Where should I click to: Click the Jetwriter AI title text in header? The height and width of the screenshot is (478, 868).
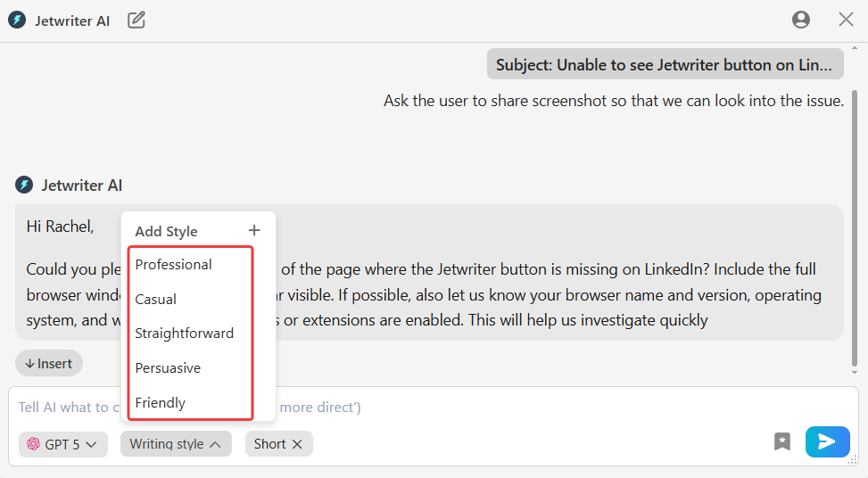point(72,21)
